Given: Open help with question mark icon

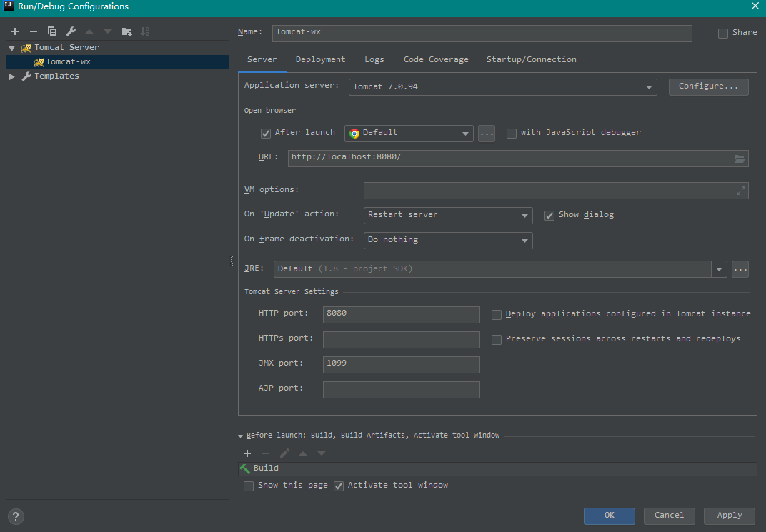Looking at the screenshot, I should pyautogui.click(x=16, y=516).
